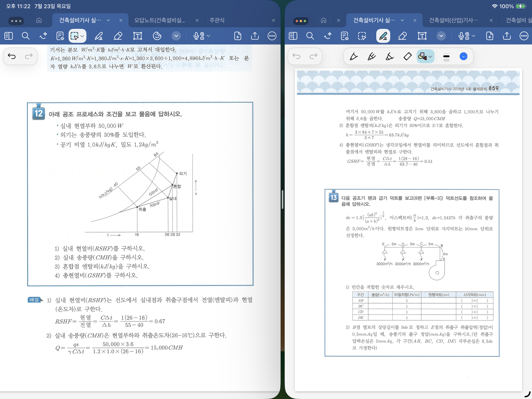The height and width of the screenshot is (399, 532).
Task: Tap the battery status indicator
Action: [521, 6]
